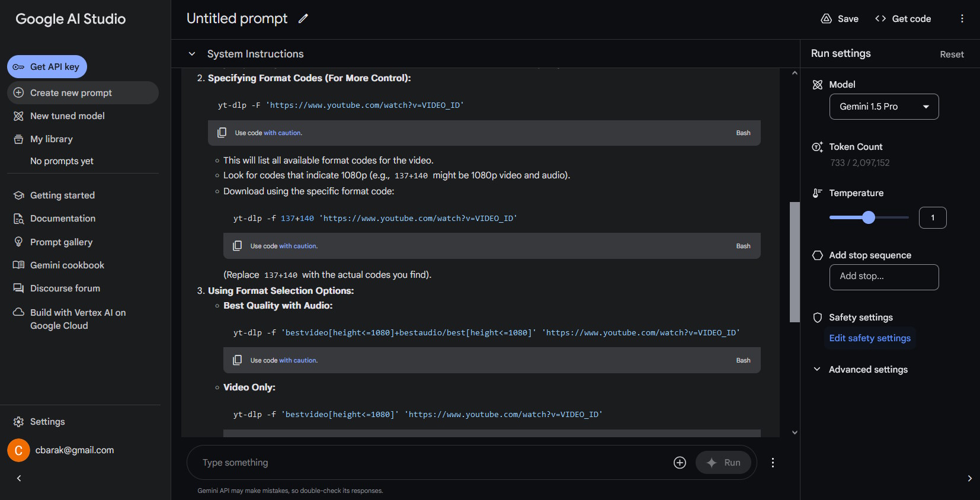Click the pencil icon to rename the prompt
Viewport: 980px width, 500px height.
(303, 18)
